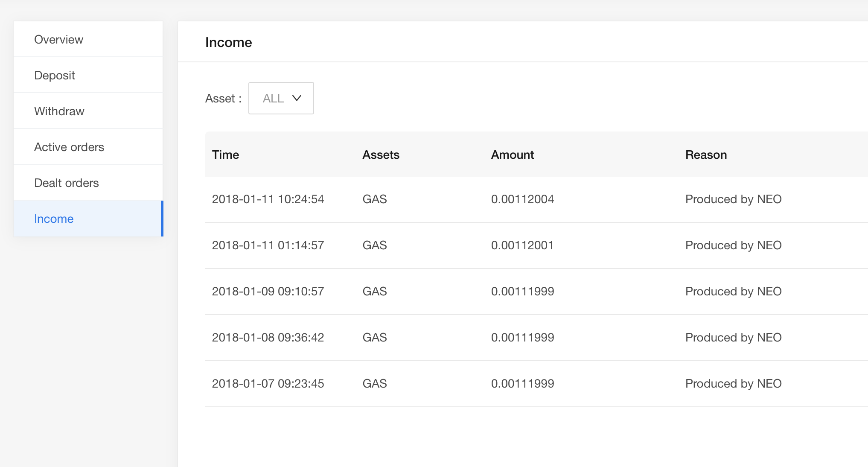Image resolution: width=868 pixels, height=467 pixels.
Task: Click the 2018-01-08 09:36:42 timestamp
Action: click(268, 337)
